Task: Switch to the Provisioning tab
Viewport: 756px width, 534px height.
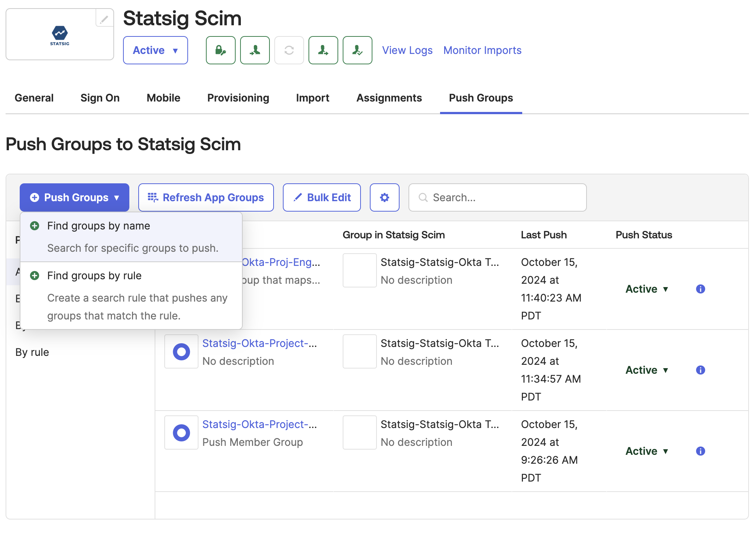Action: point(238,98)
